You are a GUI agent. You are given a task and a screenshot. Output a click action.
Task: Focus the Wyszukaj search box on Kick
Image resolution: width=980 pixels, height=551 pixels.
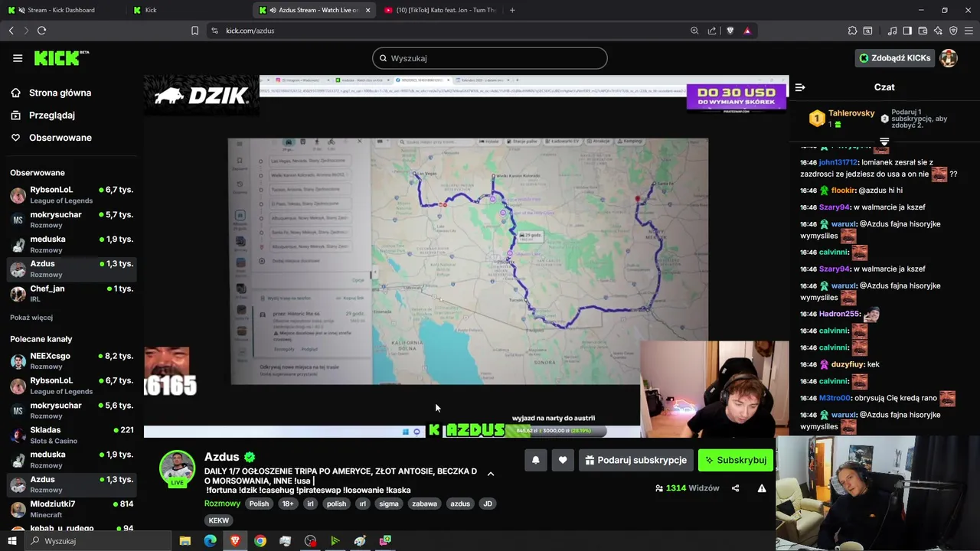point(490,58)
